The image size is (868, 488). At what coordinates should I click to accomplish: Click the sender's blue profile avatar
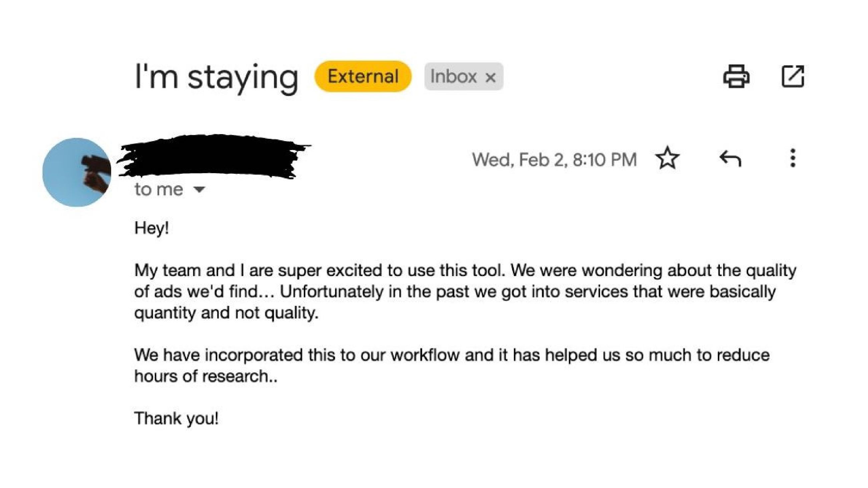(76, 172)
